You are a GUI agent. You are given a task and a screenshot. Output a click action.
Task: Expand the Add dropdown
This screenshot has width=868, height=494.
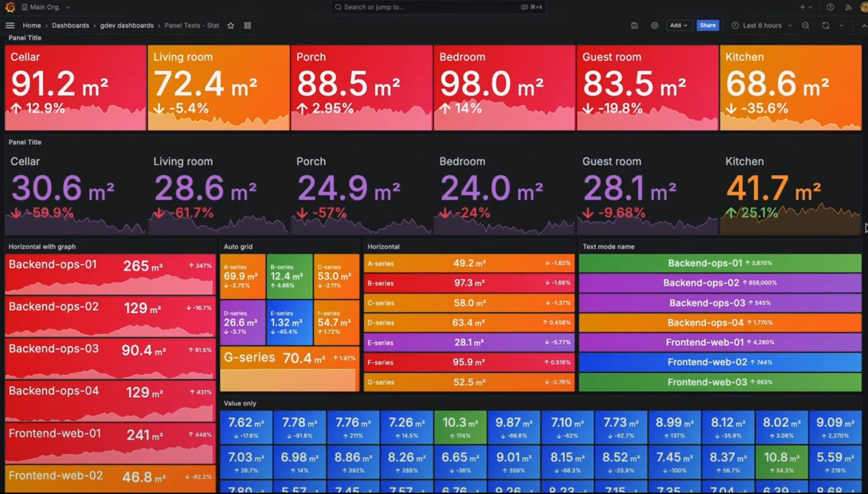678,25
